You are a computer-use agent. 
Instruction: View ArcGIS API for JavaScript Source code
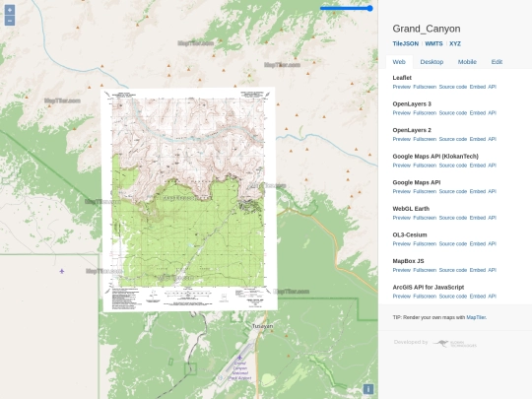click(453, 297)
